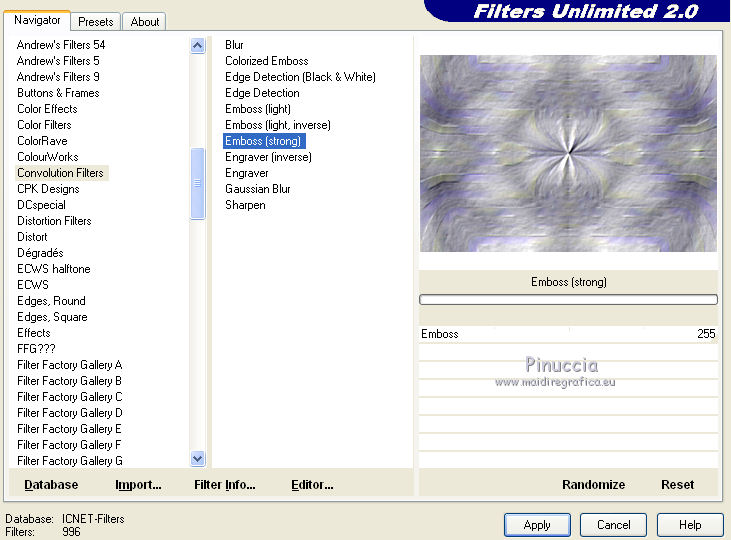Open the About tab
The width and height of the screenshot is (731, 540).
(145, 22)
